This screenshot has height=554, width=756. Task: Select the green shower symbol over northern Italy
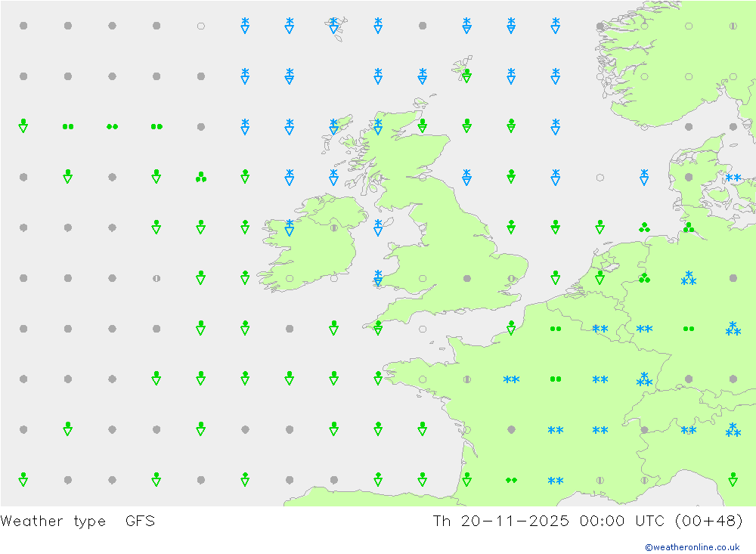click(x=733, y=480)
